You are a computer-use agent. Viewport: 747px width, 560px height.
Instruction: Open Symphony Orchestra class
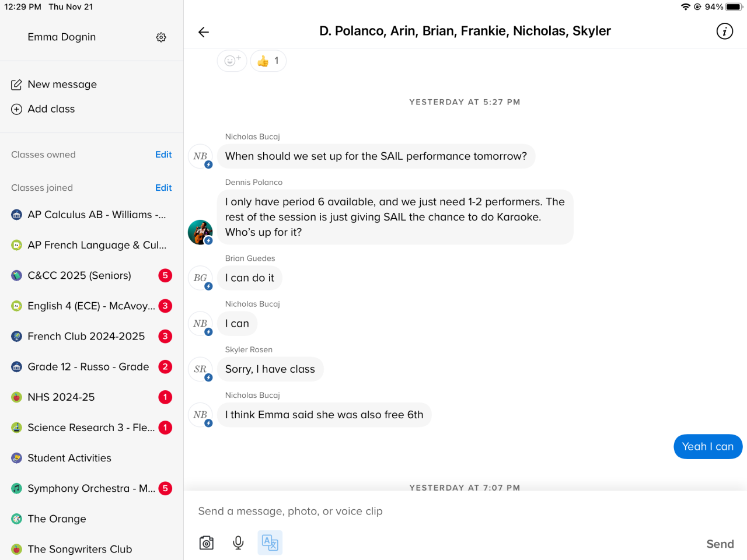coord(91,488)
